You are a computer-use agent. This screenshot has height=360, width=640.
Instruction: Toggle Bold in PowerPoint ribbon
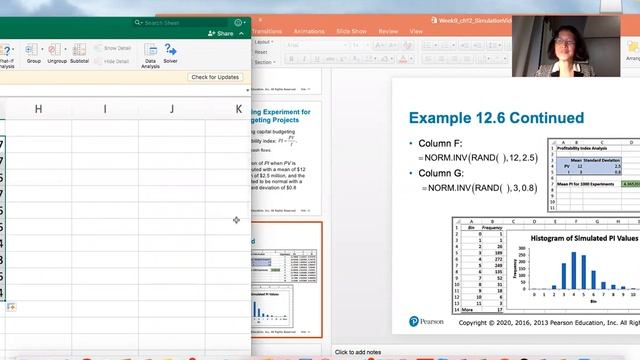(291, 60)
